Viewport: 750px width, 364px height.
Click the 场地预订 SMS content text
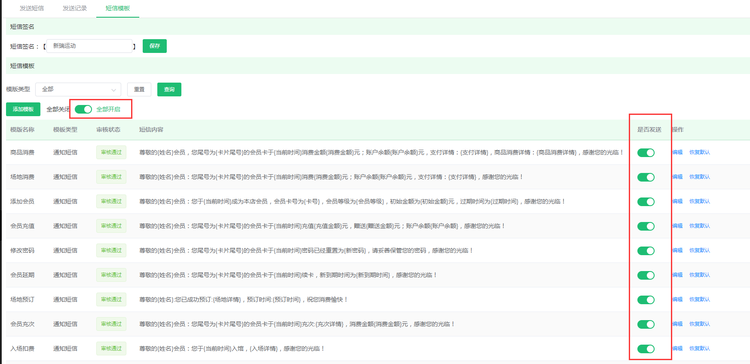coord(243,299)
